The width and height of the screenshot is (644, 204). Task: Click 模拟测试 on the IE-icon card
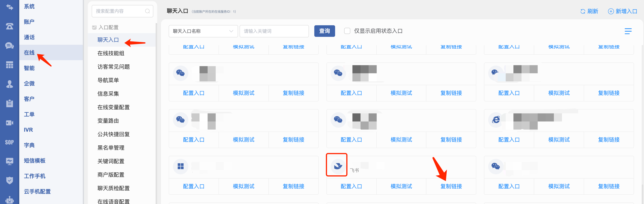(x=559, y=140)
